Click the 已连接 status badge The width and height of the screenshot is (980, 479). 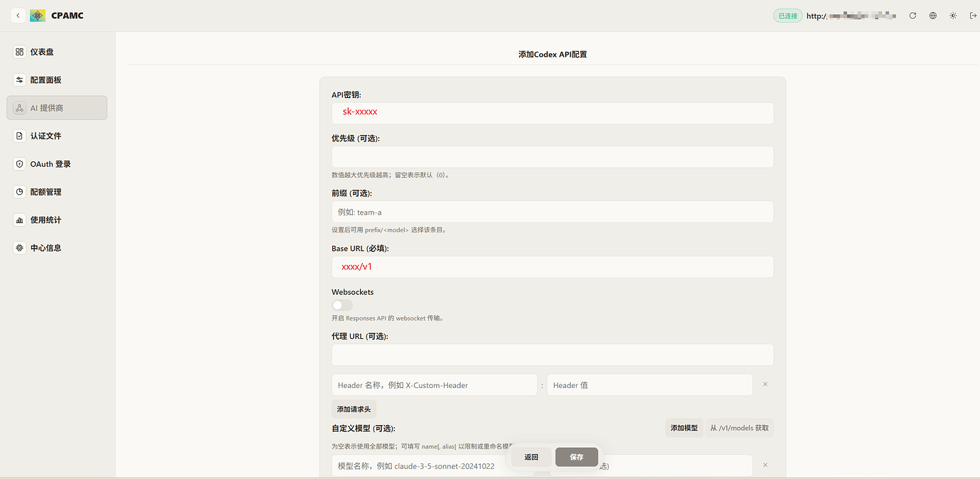pyautogui.click(x=788, y=16)
